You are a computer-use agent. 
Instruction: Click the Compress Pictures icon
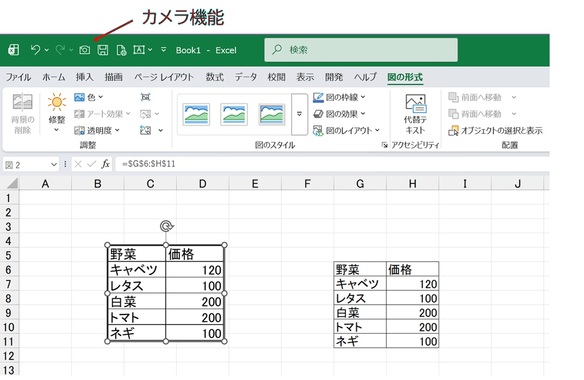145,97
